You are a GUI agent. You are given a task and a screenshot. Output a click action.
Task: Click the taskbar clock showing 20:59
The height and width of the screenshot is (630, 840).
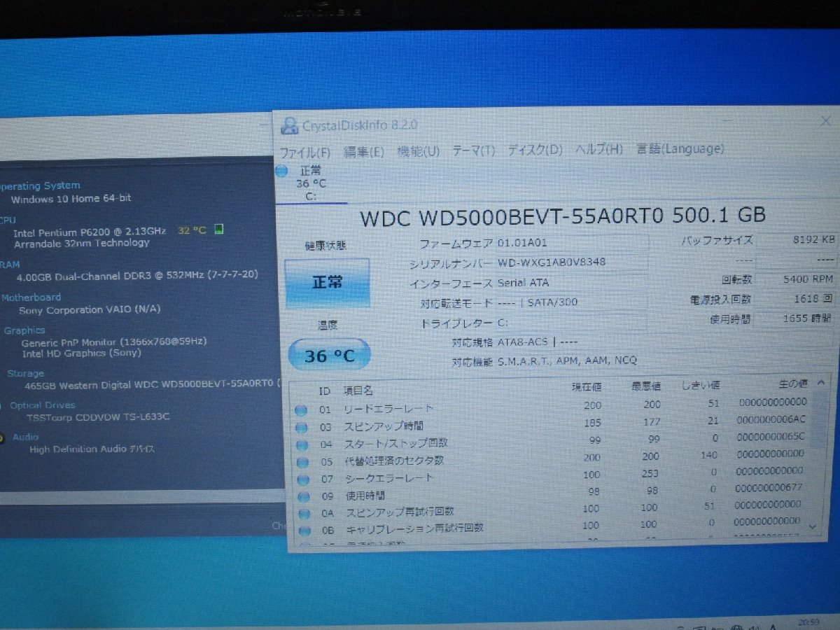pyautogui.click(x=808, y=622)
